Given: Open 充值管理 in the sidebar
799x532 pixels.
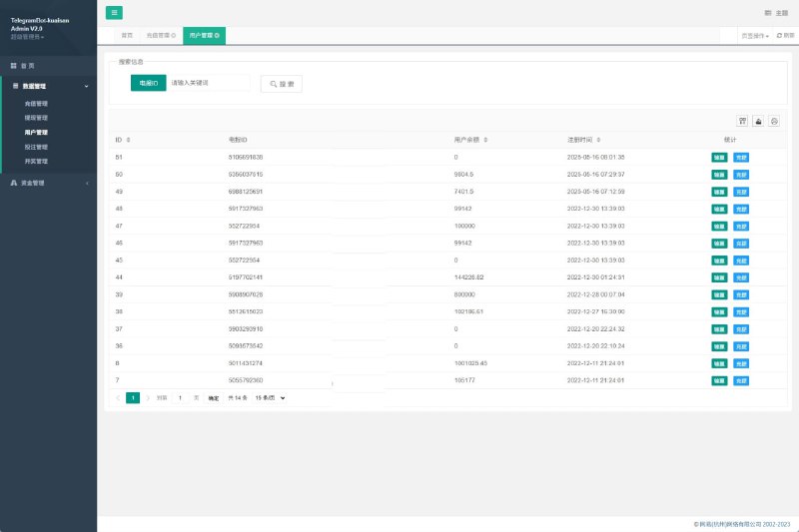Looking at the screenshot, I should 36,104.
